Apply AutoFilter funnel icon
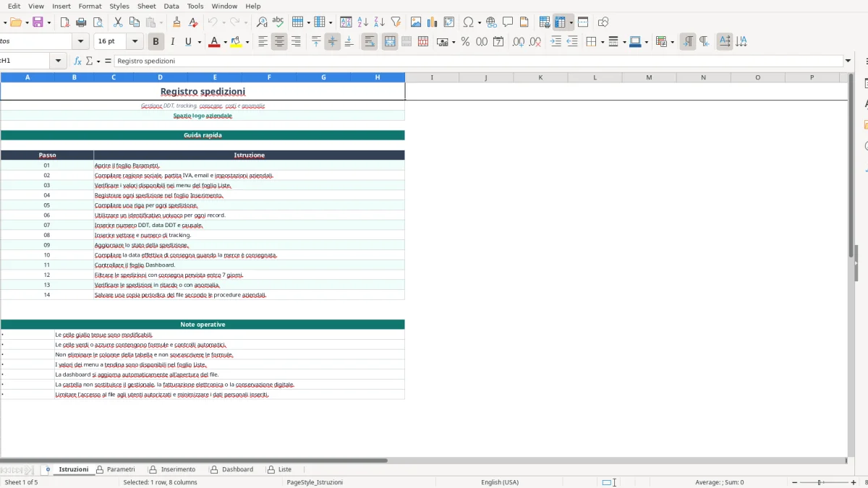 pyautogui.click(x=396, y=22)
